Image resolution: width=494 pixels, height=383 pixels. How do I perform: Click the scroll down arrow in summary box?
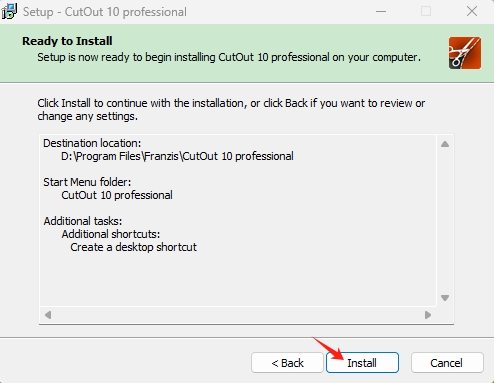(x=445, y=298)
